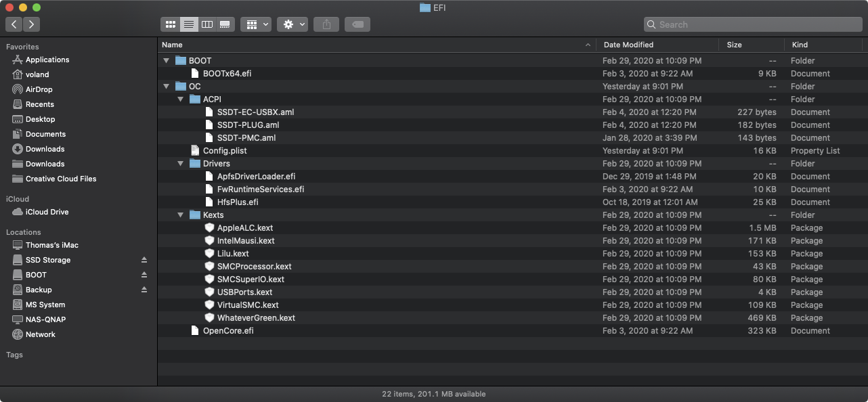This screenshot has height=402, width=868.
Task: Collapse the BOOT folder disclosure triangle
Action: point(167,61)
